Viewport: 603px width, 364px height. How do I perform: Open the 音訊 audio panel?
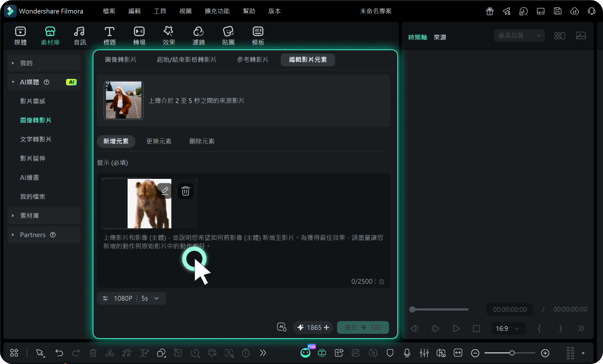tap(80, 36)
